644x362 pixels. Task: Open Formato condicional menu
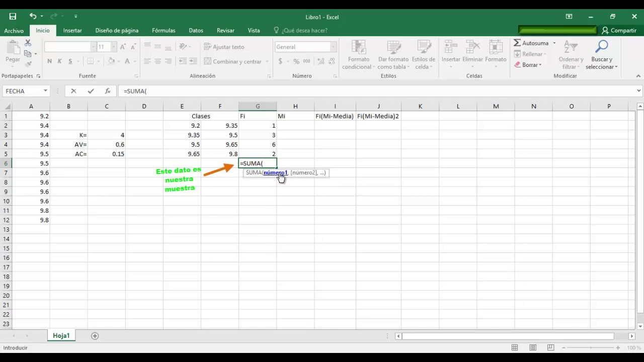tap(358, 55)
